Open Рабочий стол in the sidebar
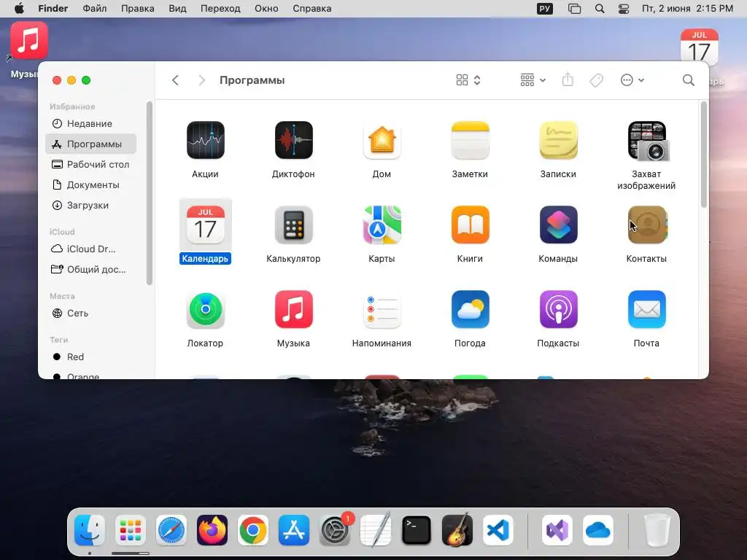 90,164
